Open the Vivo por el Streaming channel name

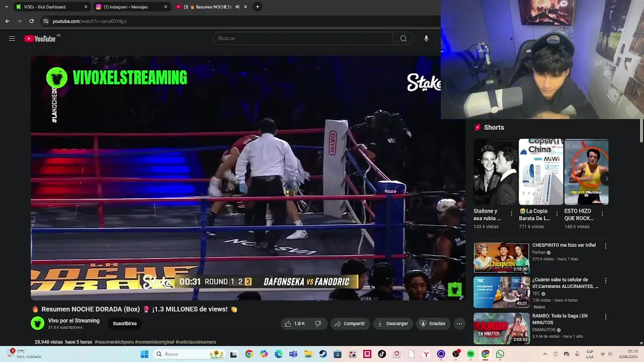(x=74, y=321)
